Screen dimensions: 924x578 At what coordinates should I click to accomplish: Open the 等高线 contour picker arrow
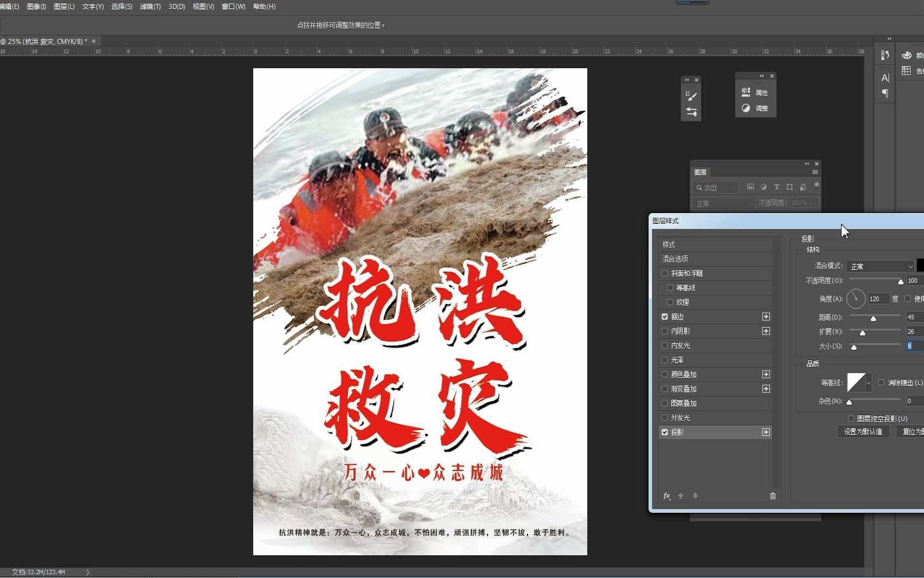(x=869, y=383)
